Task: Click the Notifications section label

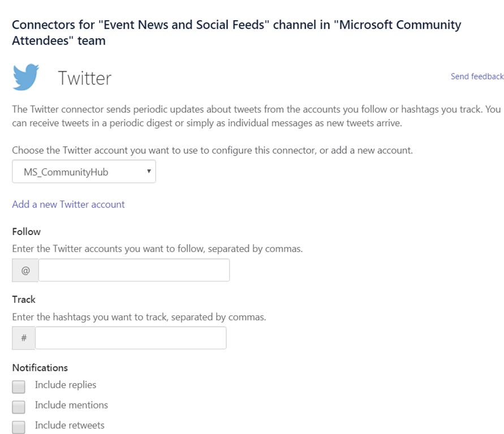Action: tap(40, 368)
